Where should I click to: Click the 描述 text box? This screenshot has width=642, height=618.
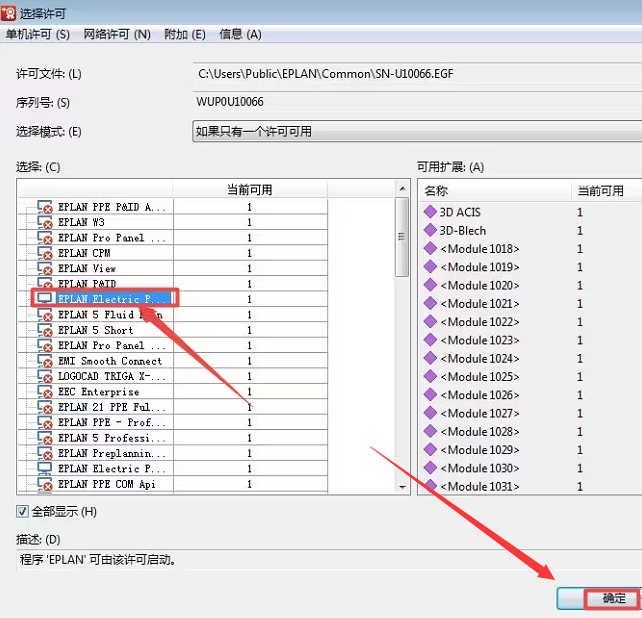(x=329, y=559)
